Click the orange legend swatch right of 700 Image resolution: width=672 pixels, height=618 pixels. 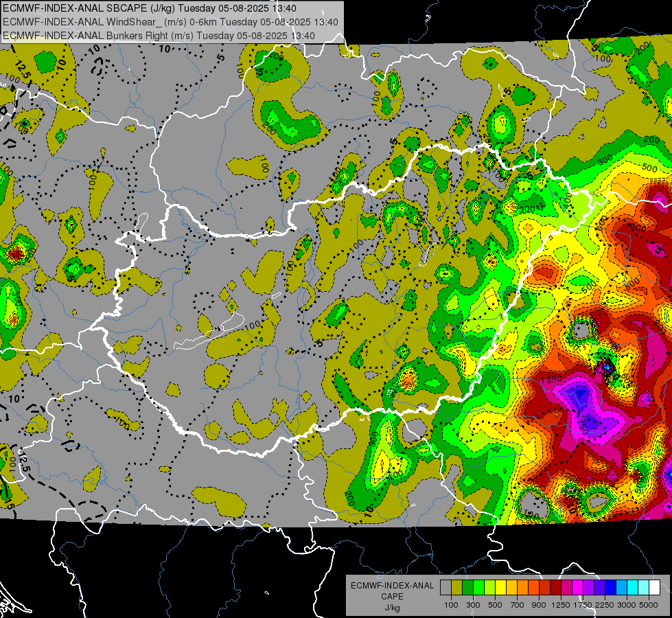[523, 588]
